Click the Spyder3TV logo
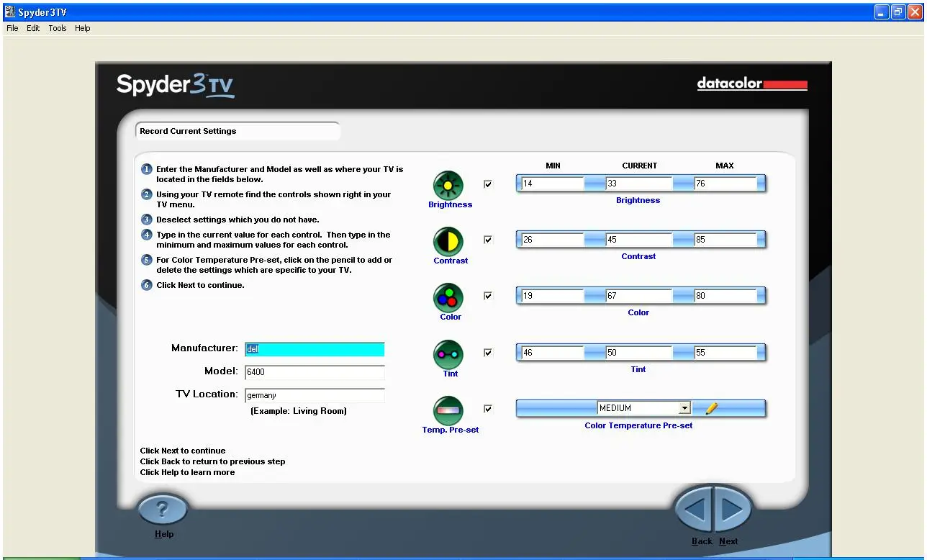 tap(175, 85)
